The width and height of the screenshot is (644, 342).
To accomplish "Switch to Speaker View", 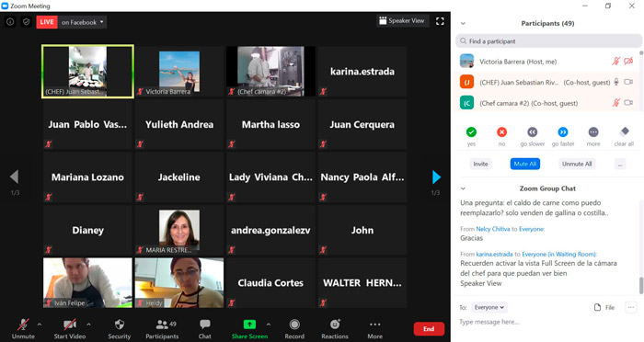I will (402, 20).
